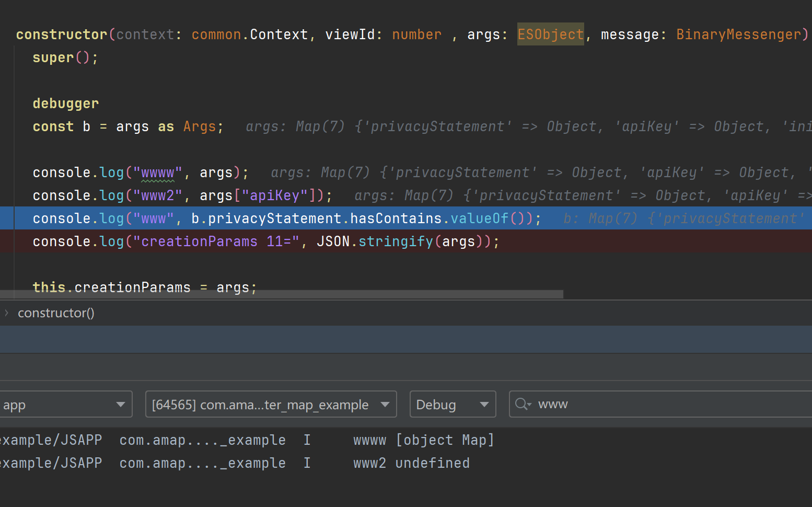This screenshot has width=812, height=507.
Task: Open the process dropdown showing com.ama...ter_map_example
Action: tap(271, 404)
